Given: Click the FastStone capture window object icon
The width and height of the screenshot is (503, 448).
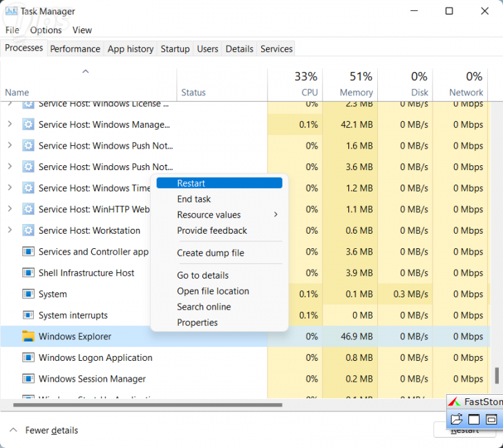Looking at the screenshot, I should pyautogui.click(x=491, y=419).
